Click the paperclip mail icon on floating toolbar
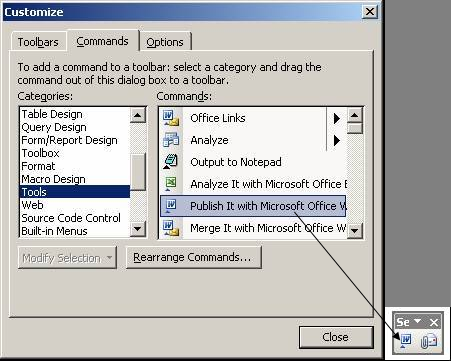Screen dimensions: 451x361 tap(429, 341)
